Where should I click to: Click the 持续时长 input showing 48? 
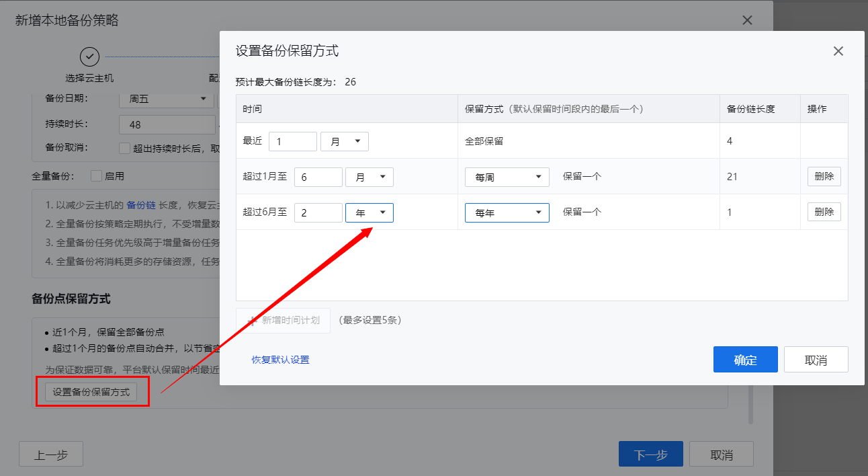coord(166,125)
